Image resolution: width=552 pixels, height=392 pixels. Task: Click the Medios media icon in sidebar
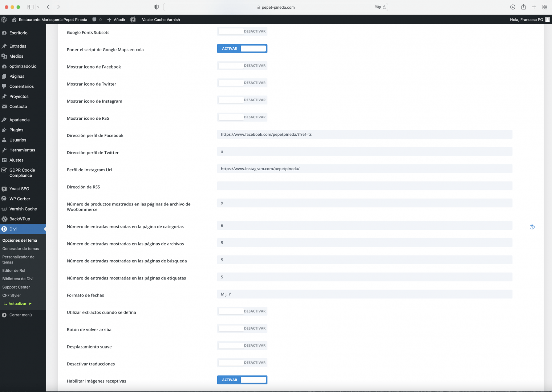point(4,56)
